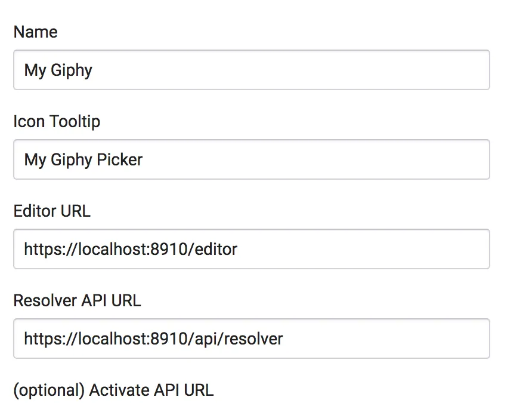Click the Name field label
This screenshot has width=532, height=403.
(36, 32)
